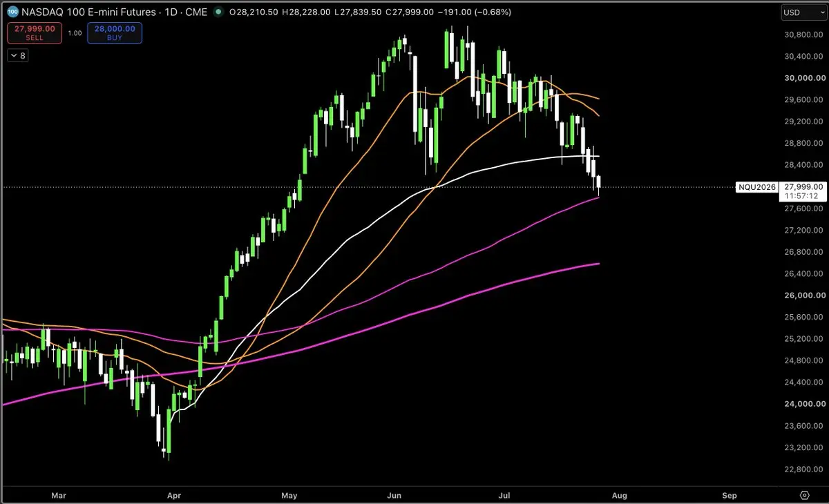The width and height of the screenshot is (829, 504).
Task: Click the Mar label on time axis
Action: tap(58, 495)
